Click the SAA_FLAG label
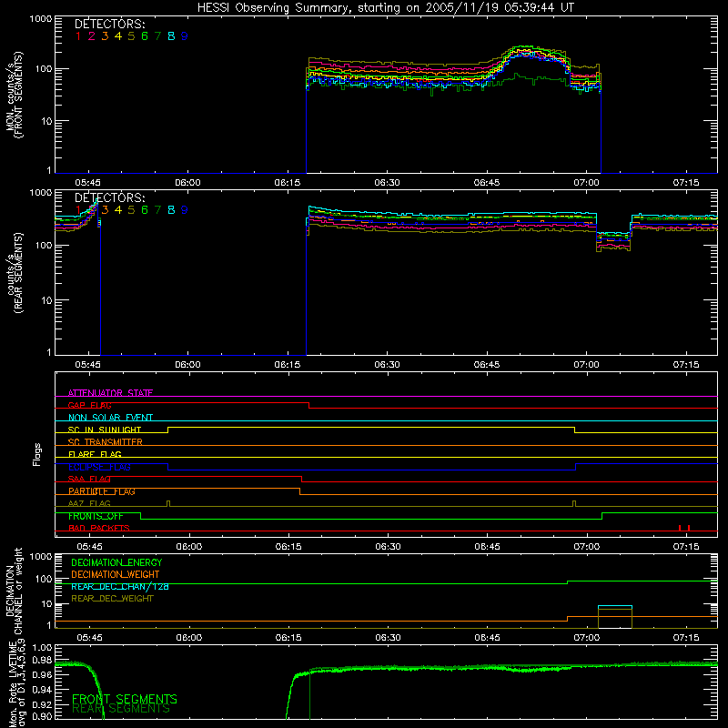 [89, 479]
